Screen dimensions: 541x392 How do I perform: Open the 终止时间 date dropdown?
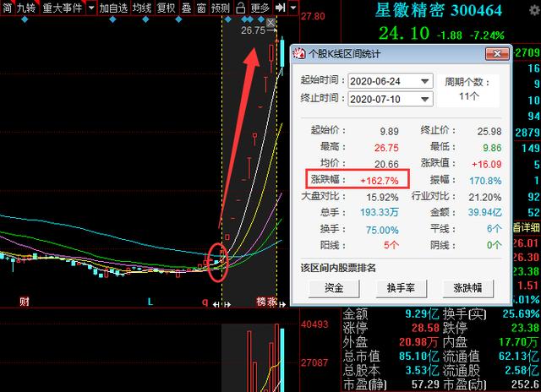click(x=425, y=100)
